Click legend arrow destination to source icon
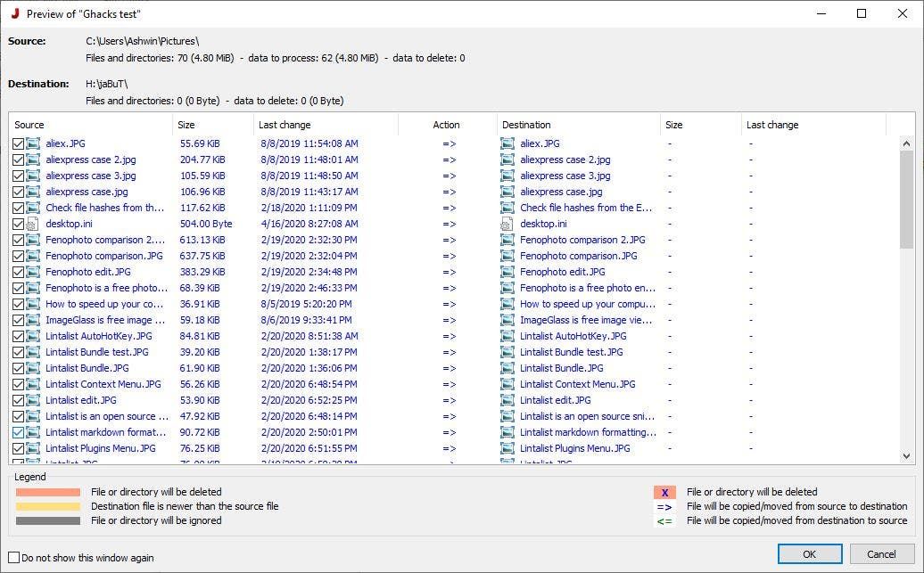 pos(664,521)
